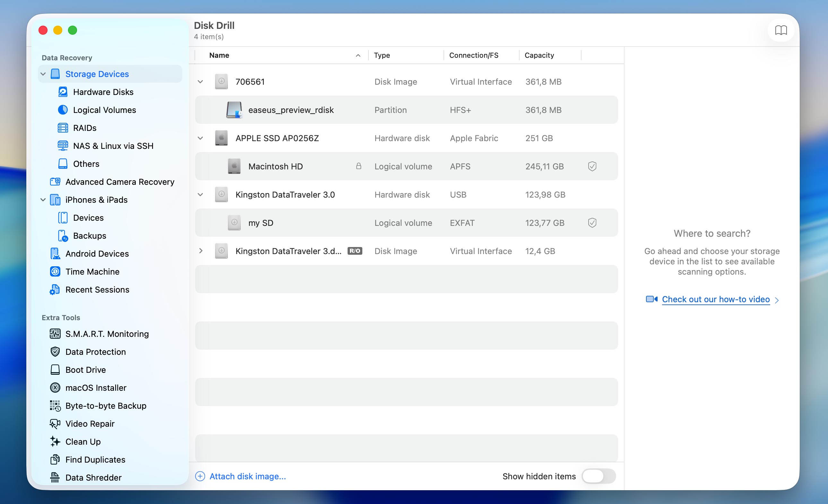Click the protection shield on Macintosh HD row
The height and width of the screenshot is (504, 828).
point(592,166)
